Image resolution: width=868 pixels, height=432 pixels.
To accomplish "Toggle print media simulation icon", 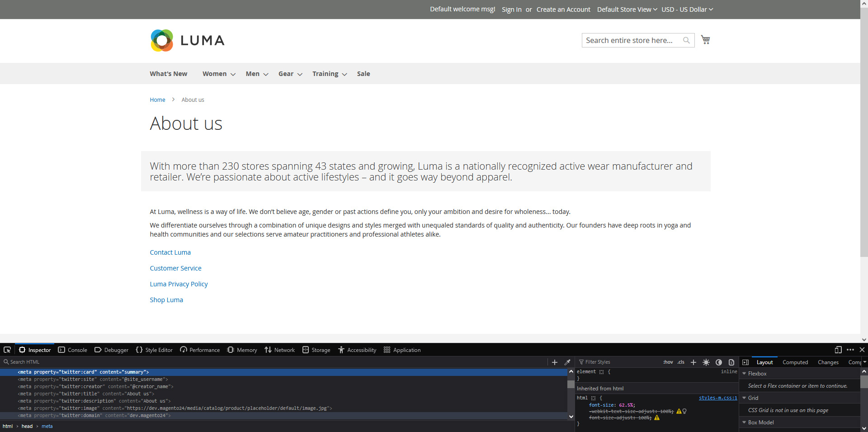I will tap(731, 362).
